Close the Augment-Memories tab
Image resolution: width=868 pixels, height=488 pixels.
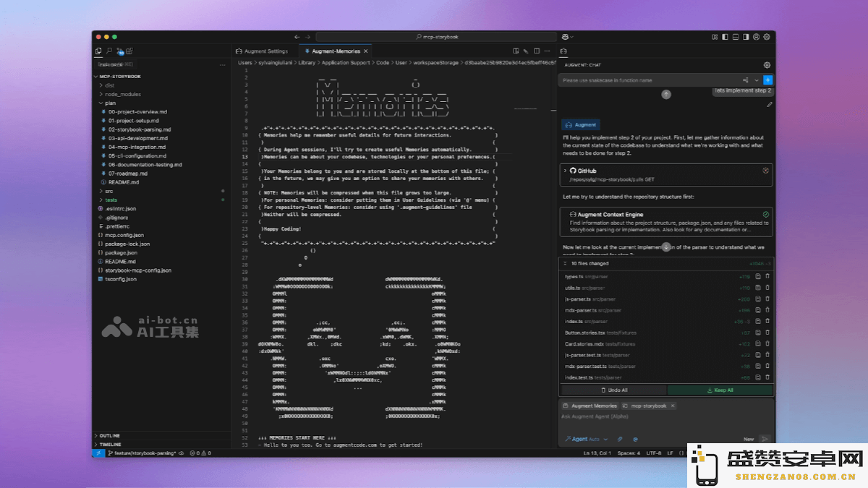(367, 51)
